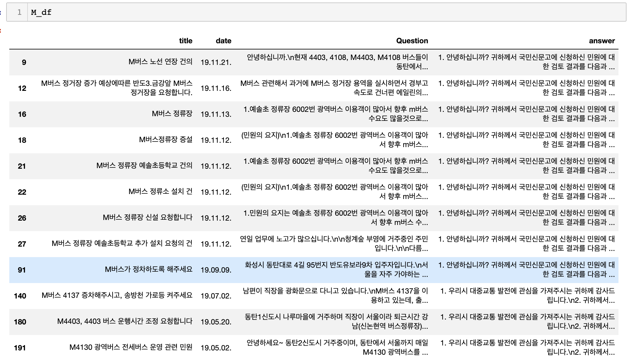Click row index 12
629x364 pixels.
22,88
